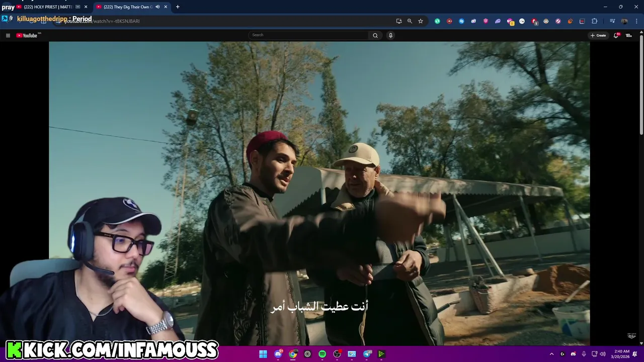Screen dimensions: 644x362
Task: Open the blue swirl extension icon
Action: pyautogui.click(x=461, y=21)
